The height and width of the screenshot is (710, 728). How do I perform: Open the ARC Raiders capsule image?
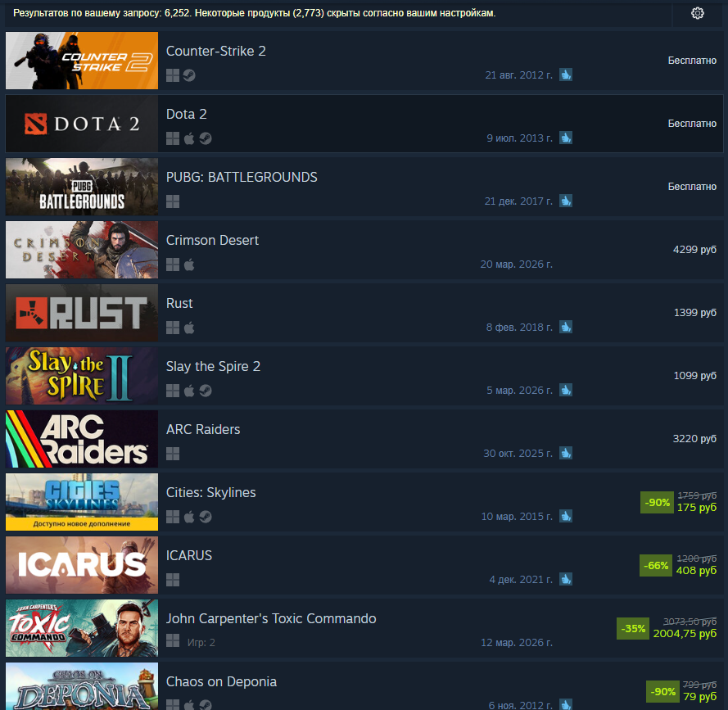(82, 439)
